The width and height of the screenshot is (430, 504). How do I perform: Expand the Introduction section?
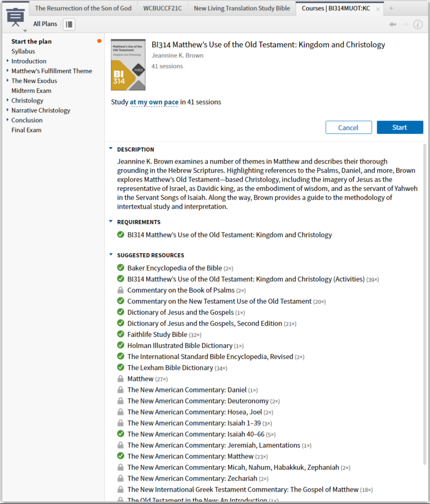(7, 61)
